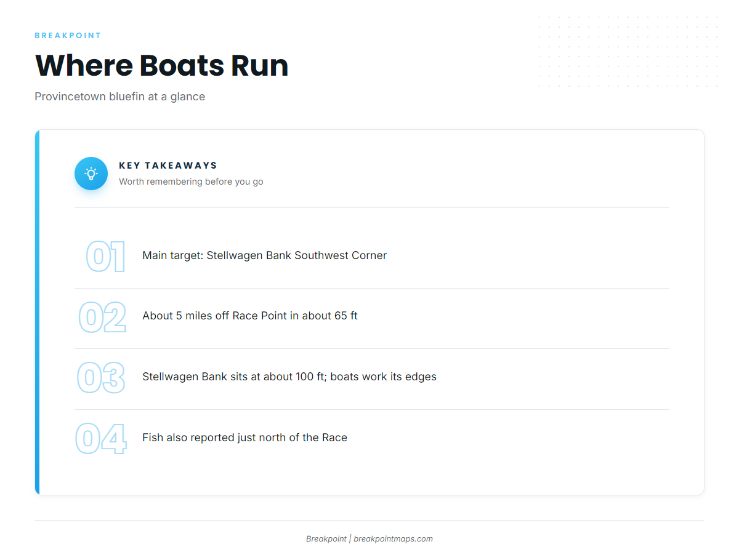Viewport: 739px width, 560px height.
Task: Click the footer "Breakpoint | breakpointmaps.com" text
Action: tap(369, 539)
